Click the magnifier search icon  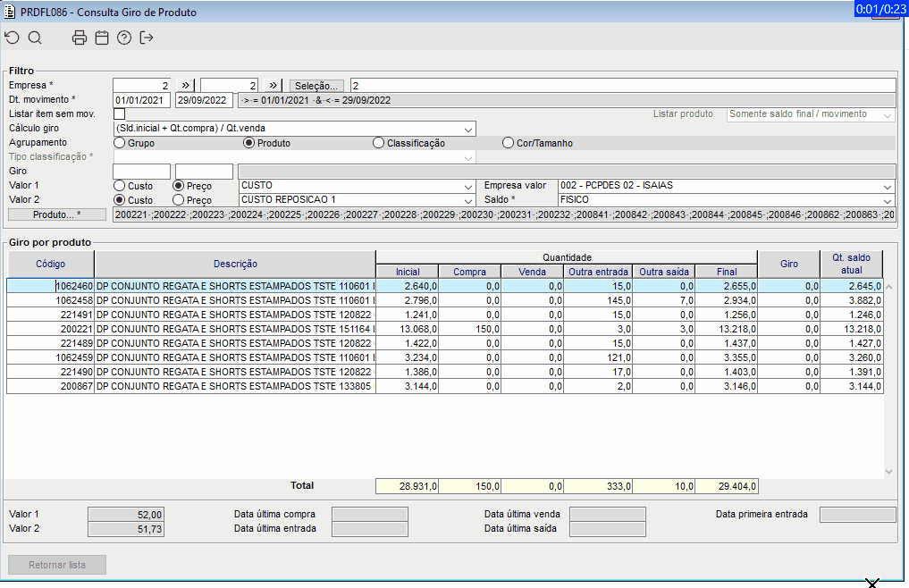[x=35, y=38]
